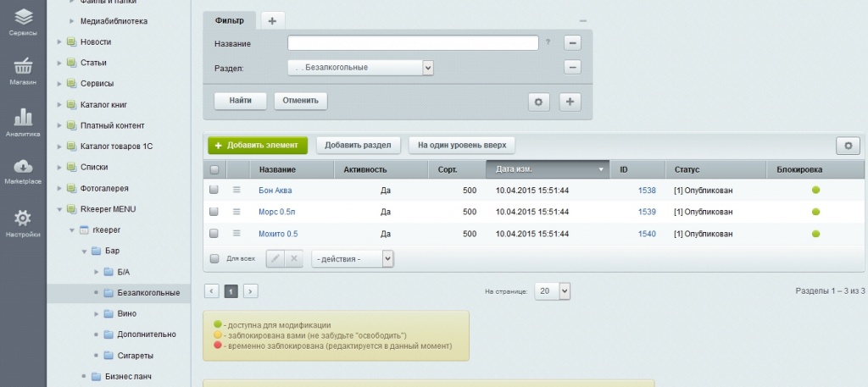
Task: Click into the Название filter text field
Action: 413,43
